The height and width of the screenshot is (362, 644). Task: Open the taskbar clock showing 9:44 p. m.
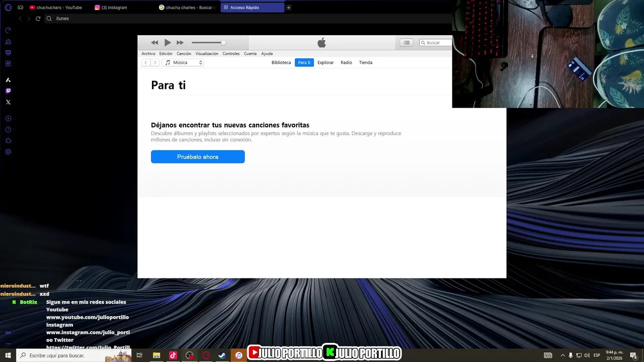(x=614, y=355)
